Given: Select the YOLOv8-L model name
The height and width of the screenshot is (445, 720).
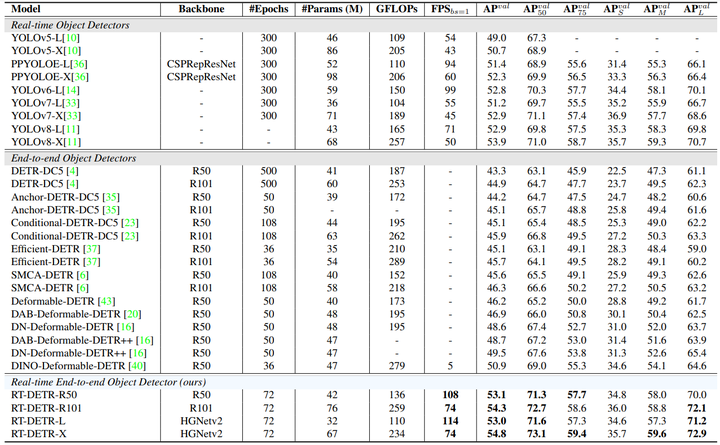Looking at the screenshot, I should coord(37,129).
